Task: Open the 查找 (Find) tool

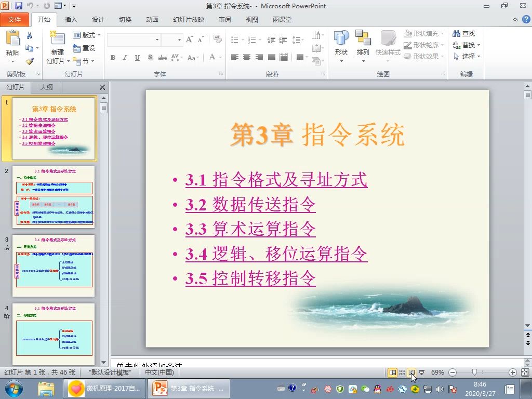Action: pyautogui.click(x=462, y=33)
